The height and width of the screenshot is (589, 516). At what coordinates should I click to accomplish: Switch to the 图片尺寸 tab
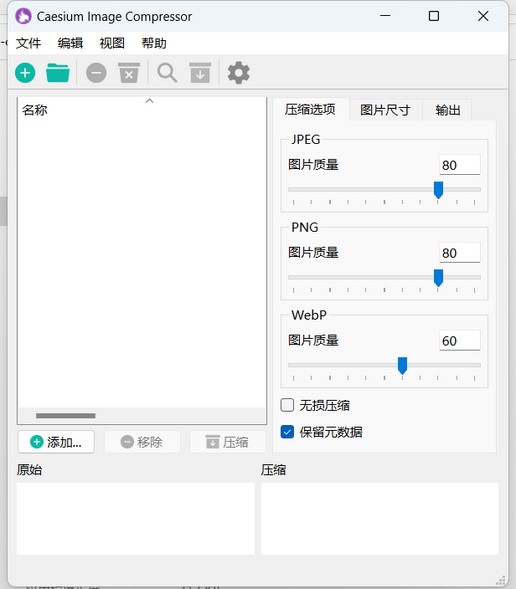tap(385, 110)
